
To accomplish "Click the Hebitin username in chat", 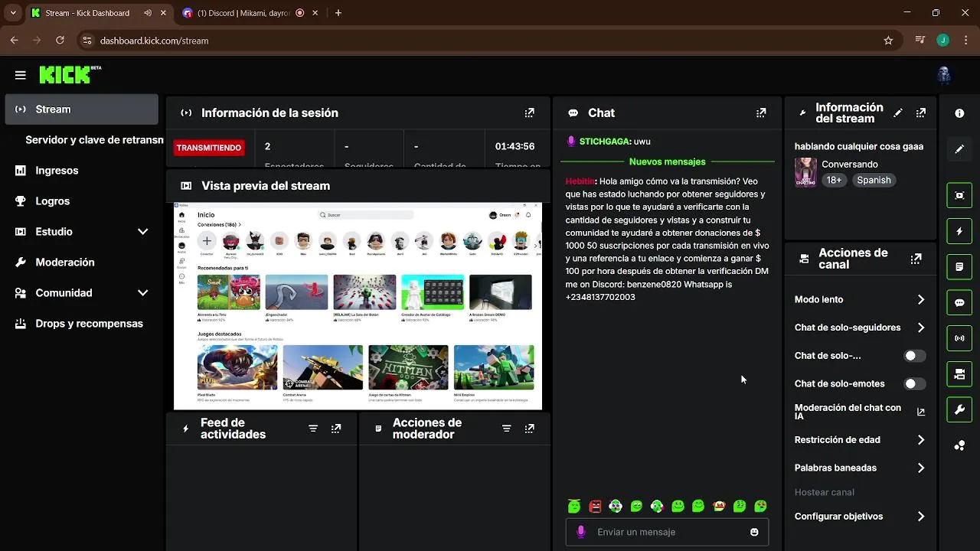I will tap(580, 181).
